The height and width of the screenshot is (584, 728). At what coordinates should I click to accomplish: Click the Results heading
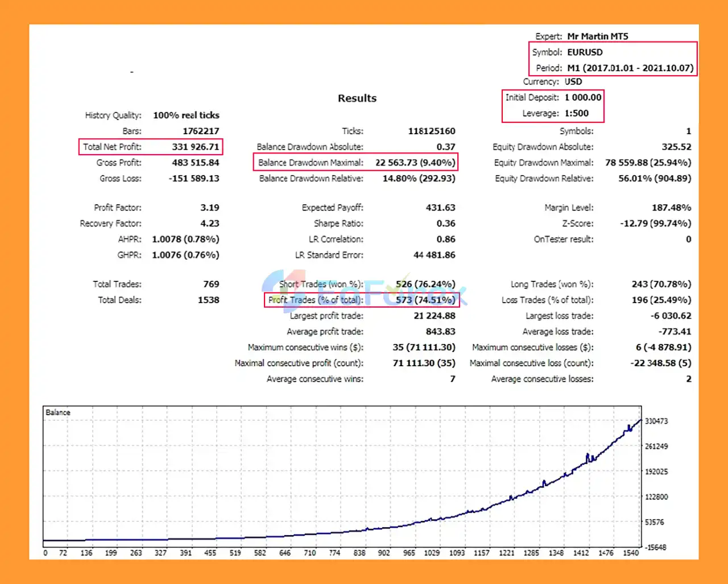(357, 98)
